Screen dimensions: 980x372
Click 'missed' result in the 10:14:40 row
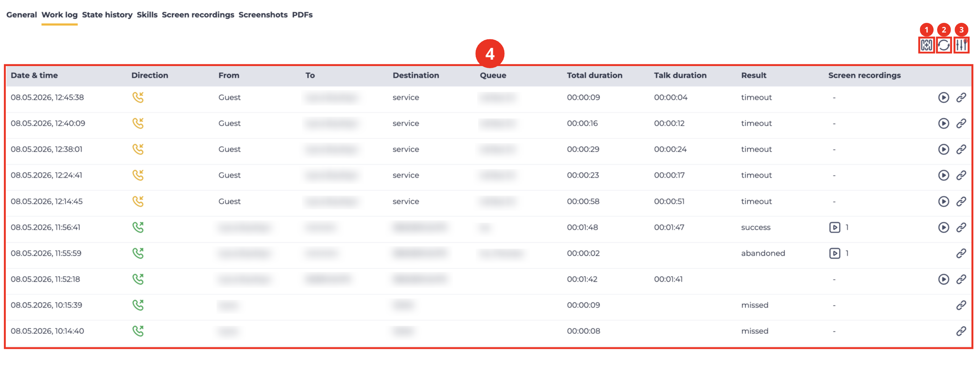tap(754, 331)
